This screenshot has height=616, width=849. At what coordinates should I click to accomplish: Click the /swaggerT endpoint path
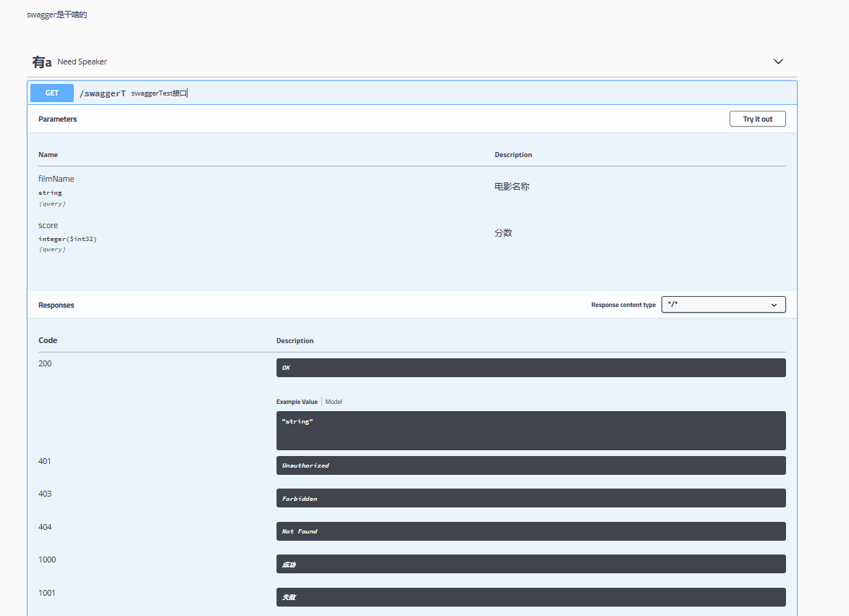102,93
